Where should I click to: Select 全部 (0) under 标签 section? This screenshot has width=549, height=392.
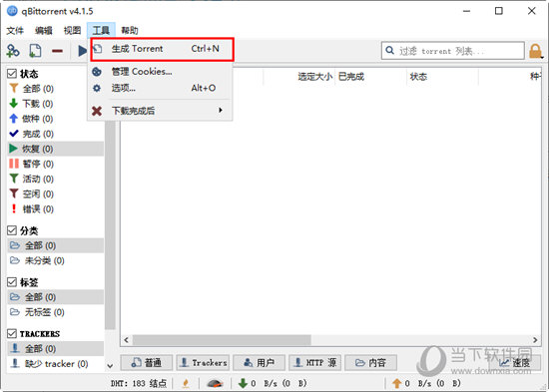(55, 297)
